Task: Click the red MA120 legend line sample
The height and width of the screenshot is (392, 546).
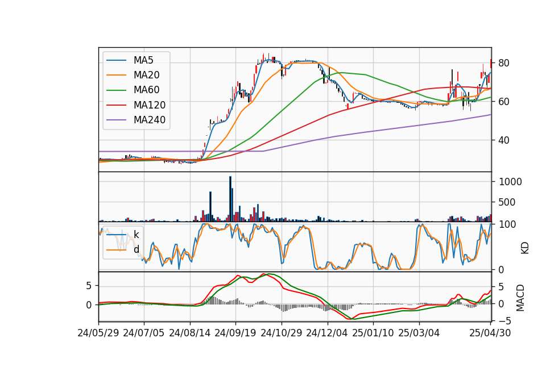Action: tap(116, 105)
